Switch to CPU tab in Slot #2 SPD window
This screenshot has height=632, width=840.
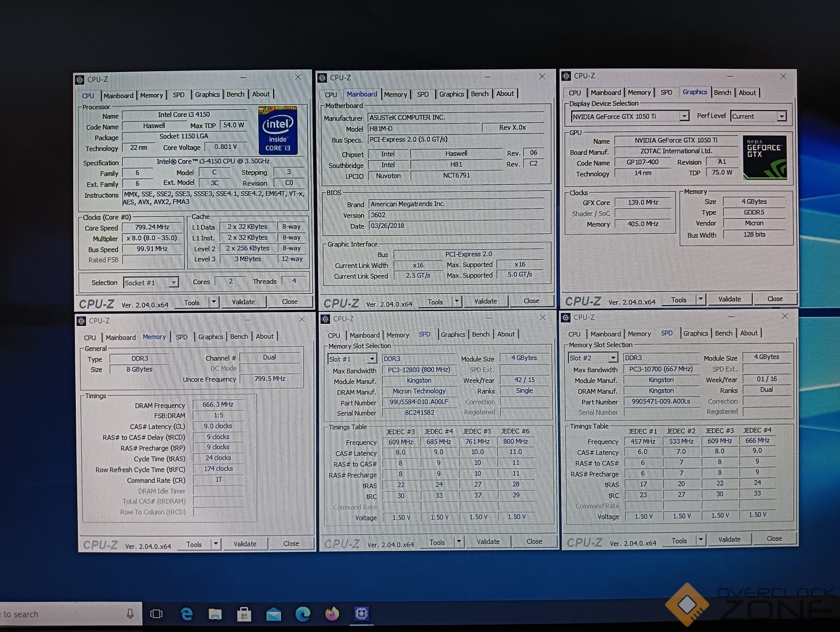[574, 334]
